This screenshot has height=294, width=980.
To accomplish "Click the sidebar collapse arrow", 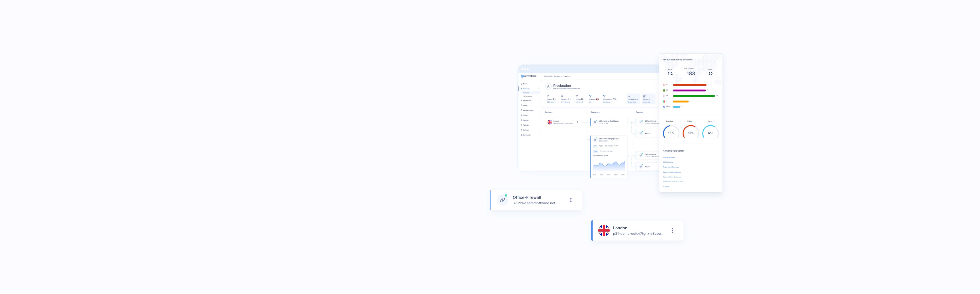I will point(541,81).
